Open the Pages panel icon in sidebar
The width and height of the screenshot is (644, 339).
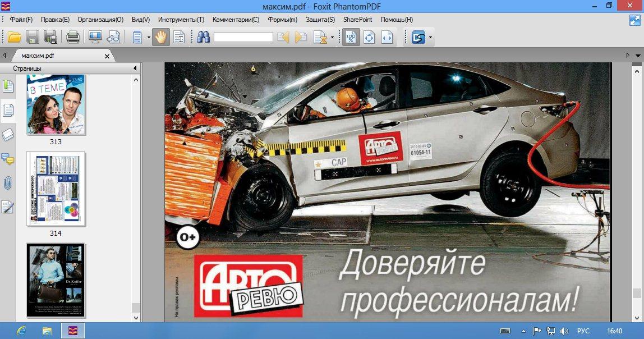tap(8, 111)
